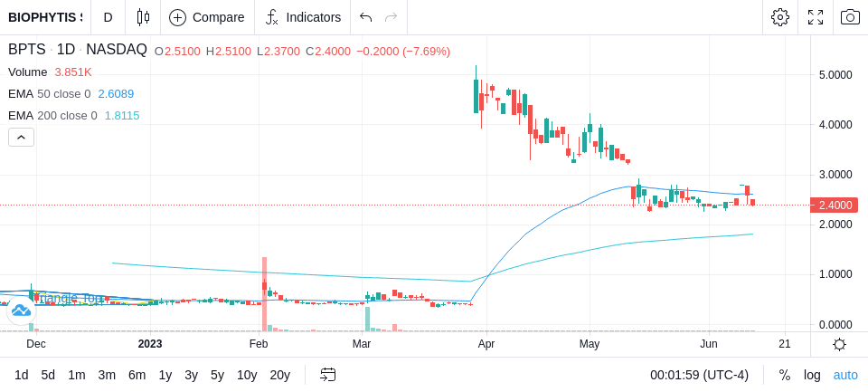868x392 pixels.
Task: Set time range to 1y
Action: (165, 376)
